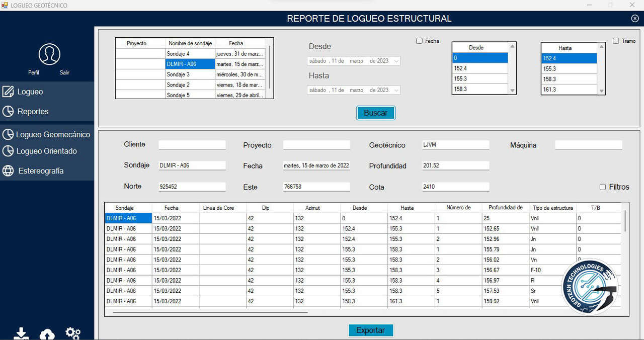Viewport: 644px width, 340px height.
Task: Toggle the Tramo checkbox
Action: click(616, 41)
